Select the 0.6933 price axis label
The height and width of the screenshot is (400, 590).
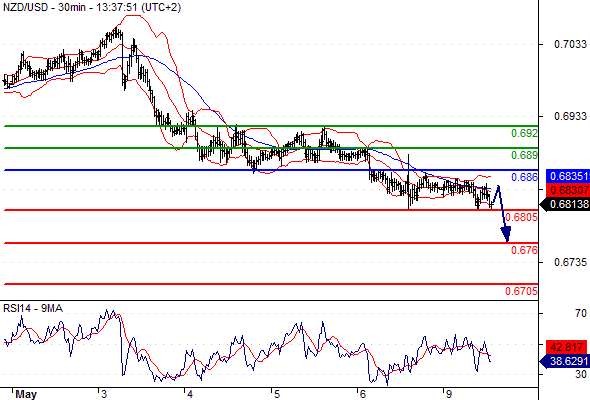point(570,116)
